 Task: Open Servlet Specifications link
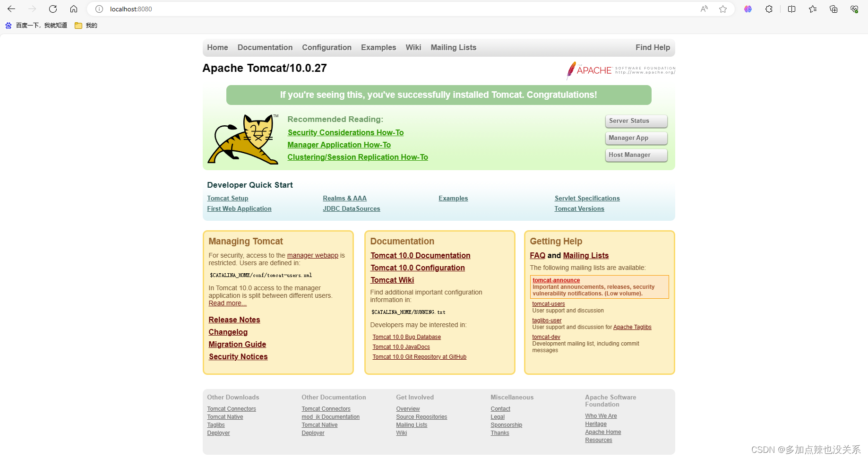[x=587, y=198]
